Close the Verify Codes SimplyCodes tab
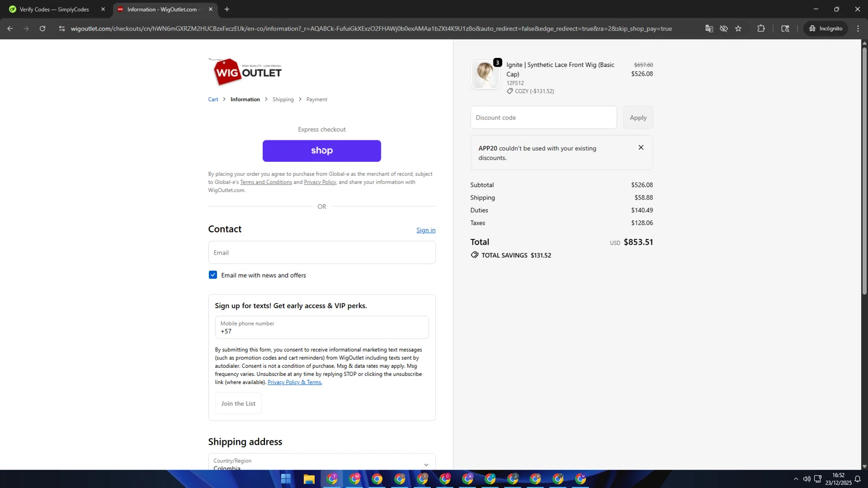This screenshot has height=488, width=868. pos(103,9)
